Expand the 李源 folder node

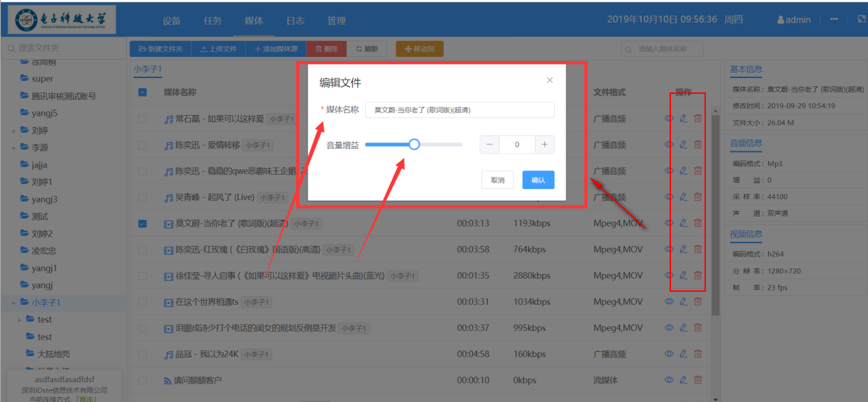pos(14,148)
